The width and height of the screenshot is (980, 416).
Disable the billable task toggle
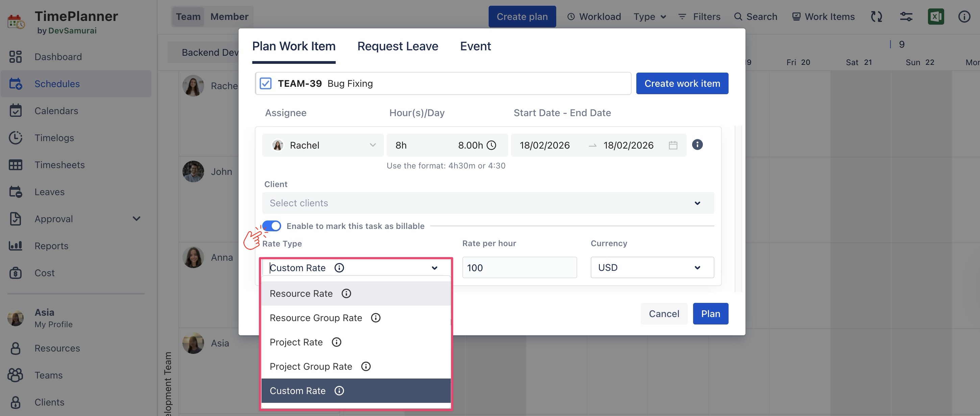[272, 226]
